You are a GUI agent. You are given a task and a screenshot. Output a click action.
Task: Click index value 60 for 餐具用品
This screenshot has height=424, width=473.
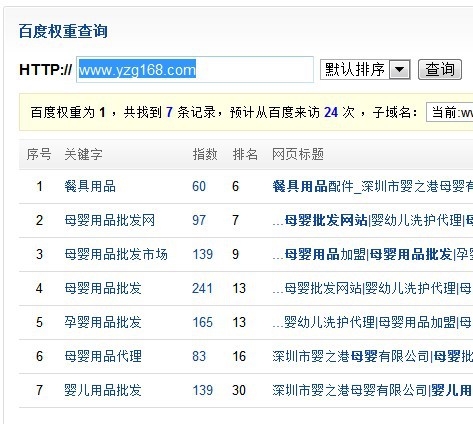[x=199, y=186]
